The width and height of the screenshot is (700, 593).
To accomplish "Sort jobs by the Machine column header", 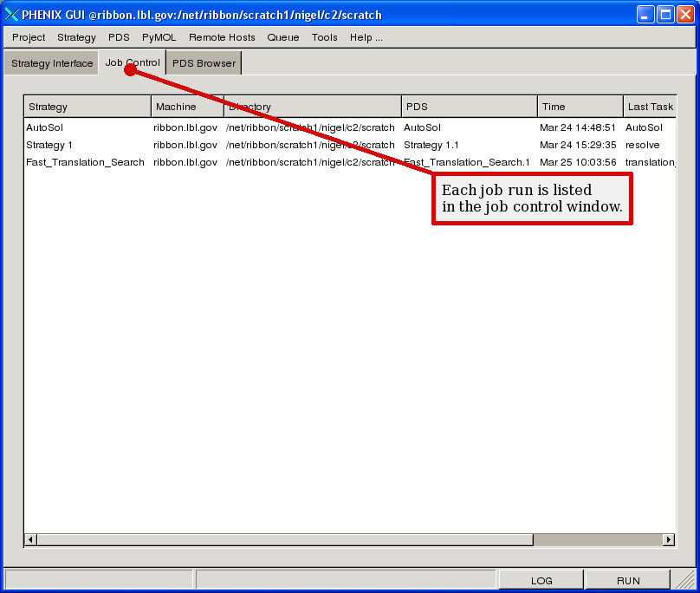I will coord(186,107).
